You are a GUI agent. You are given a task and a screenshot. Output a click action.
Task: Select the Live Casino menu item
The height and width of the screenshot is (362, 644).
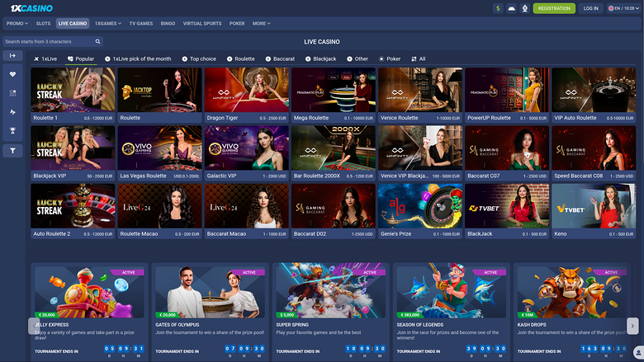pyautogui.click(x=73, y=23)
